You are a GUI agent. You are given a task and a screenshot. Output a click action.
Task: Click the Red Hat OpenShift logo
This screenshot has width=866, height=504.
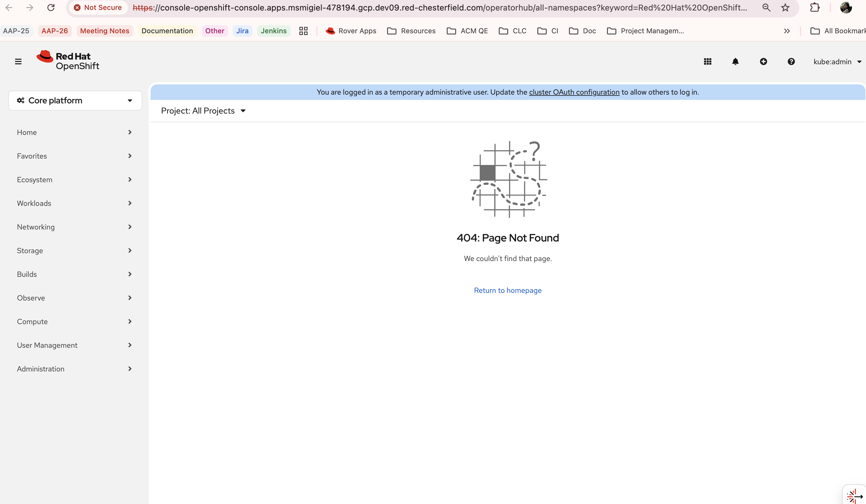click(68, 61)
